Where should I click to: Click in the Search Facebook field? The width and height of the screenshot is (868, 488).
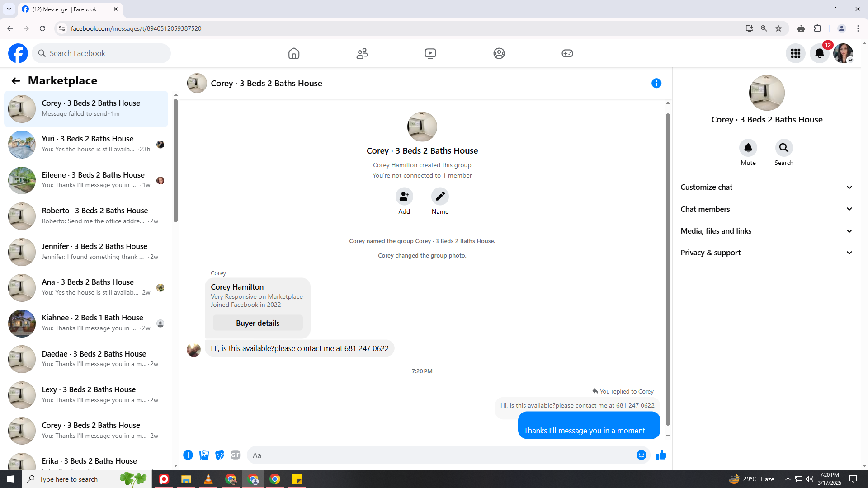point(101,53)
